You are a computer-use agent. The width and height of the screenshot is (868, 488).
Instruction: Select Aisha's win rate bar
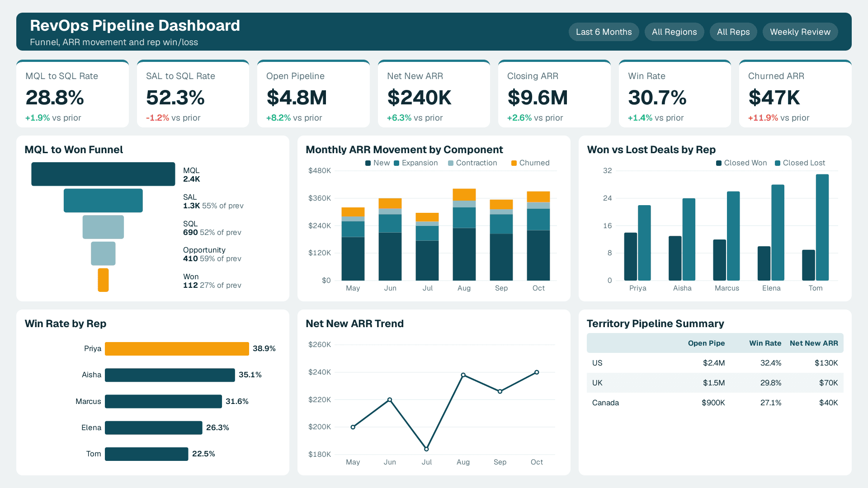coord(170,375)
